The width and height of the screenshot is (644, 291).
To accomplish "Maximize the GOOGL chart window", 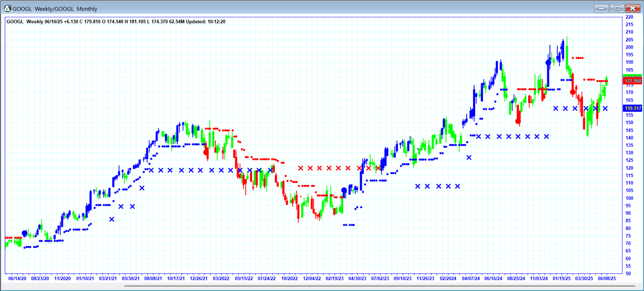I will (x=617, y=8).
